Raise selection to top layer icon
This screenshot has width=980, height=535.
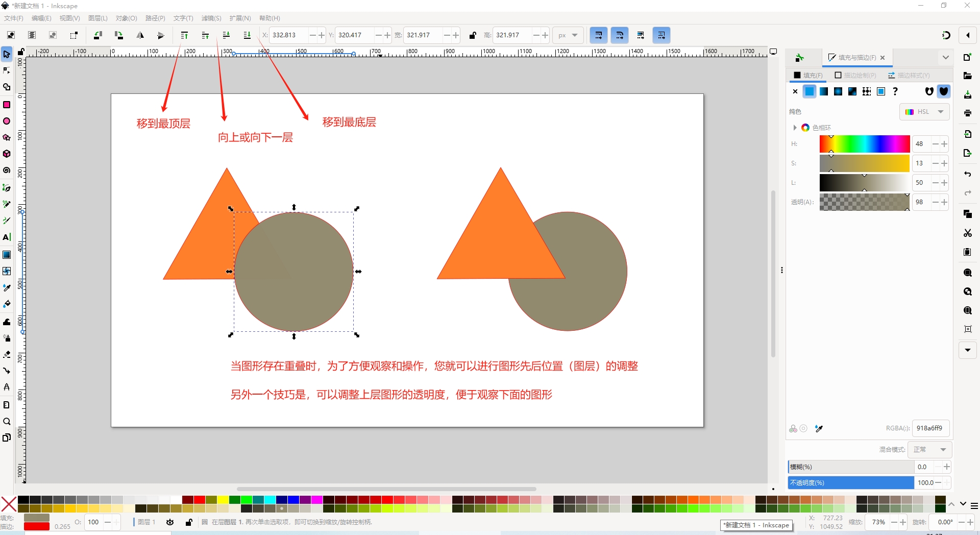pyautogui.click(x=184, y=35)
